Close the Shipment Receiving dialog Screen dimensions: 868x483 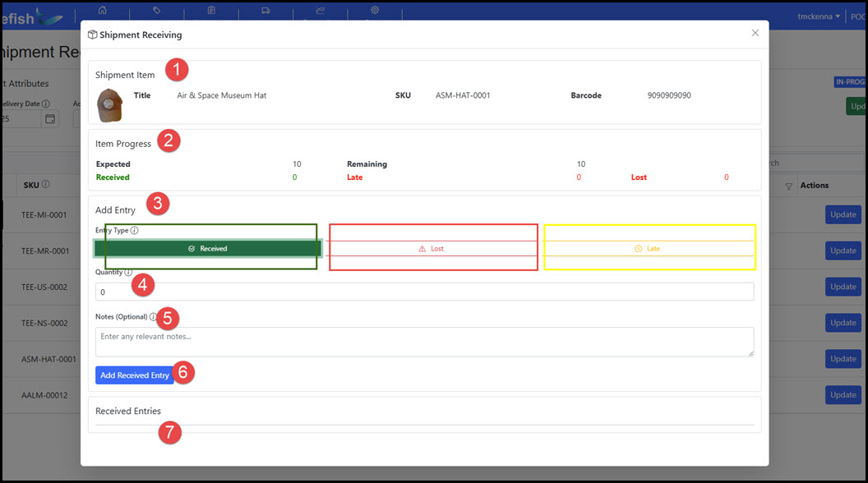pyautogui.click(x=755, y=33)
